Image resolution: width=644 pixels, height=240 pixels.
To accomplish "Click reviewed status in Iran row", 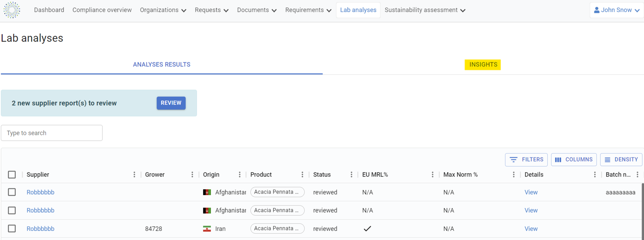I will 325,229.
